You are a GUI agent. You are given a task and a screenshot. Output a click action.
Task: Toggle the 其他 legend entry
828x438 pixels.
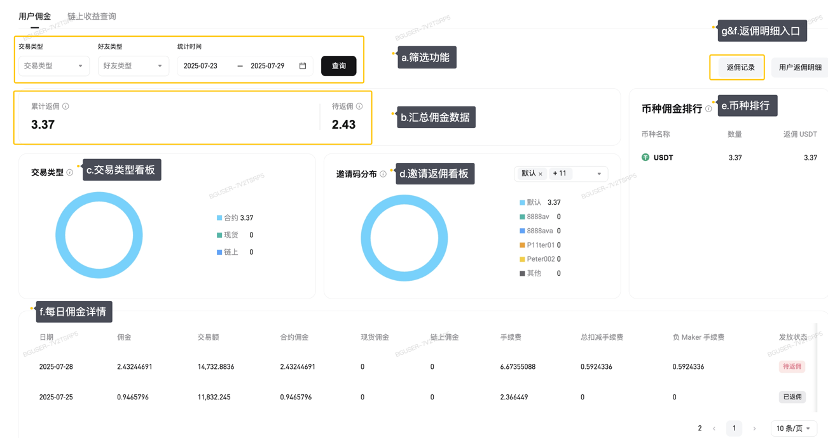pos(540,274)
